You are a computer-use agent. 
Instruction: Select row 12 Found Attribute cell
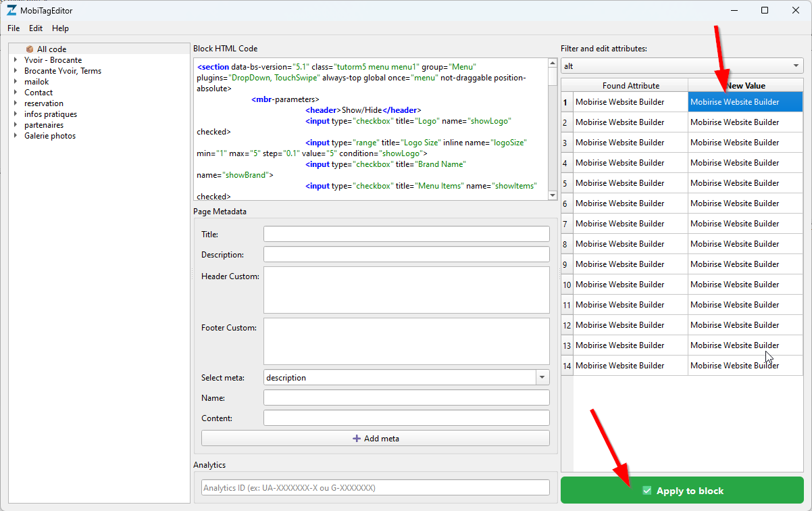pos(631,325)
